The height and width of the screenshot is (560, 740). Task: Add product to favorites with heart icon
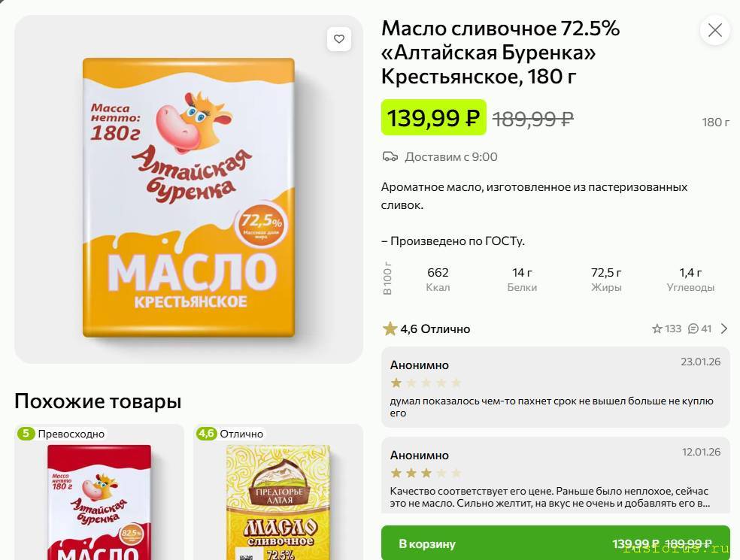(339, 39)
